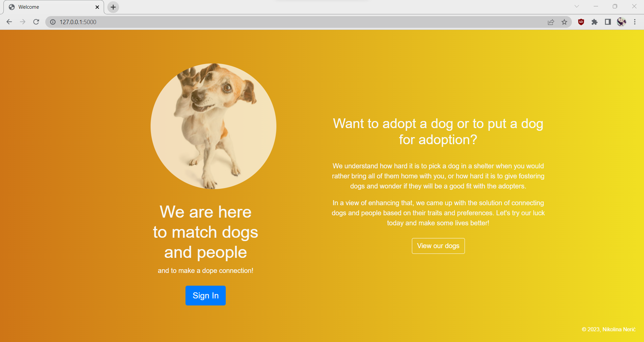Open the browser extensions puzzle icon
The width and height of the screenshot is (644, 342).
594,22
